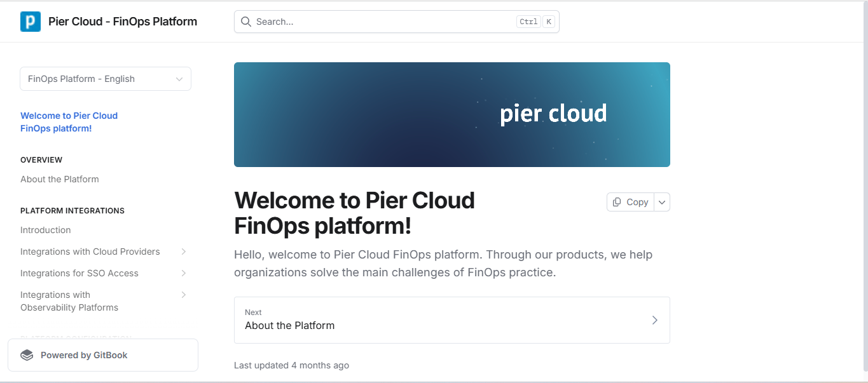Screen dimensions: 868x383
Task: Click the Pier Cloud - FinOps Platform title
Action: tap(123, 22)
